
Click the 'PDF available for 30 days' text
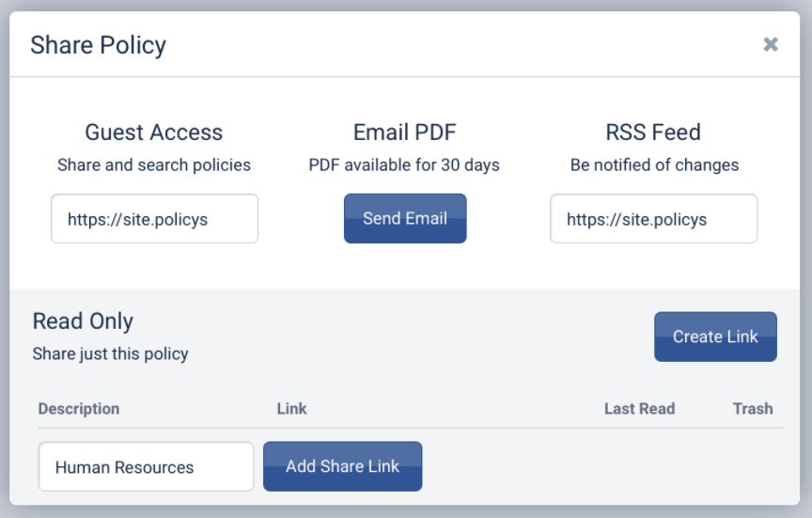click(x=404, y=165)
